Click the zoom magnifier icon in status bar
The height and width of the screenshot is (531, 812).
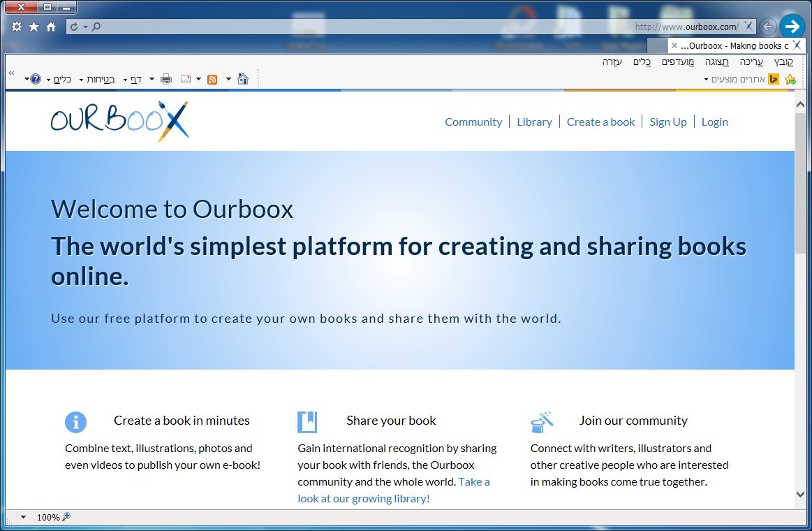(66, 516)
